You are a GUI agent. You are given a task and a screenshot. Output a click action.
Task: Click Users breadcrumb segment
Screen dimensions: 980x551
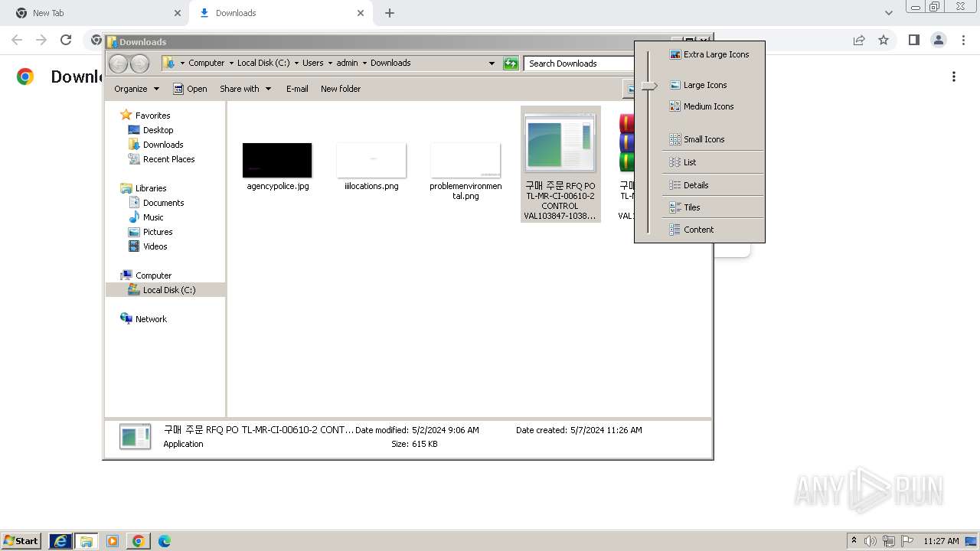tap(312, 63)
